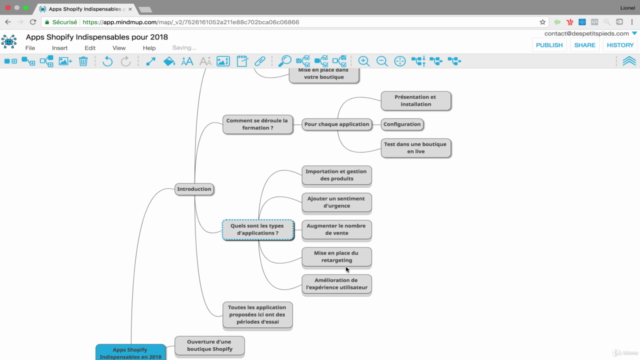The height and width of the screenshot is (360, 640).
Task: Collapse the toolbar with chevrons icon
Action: click(x=629, y=61)
